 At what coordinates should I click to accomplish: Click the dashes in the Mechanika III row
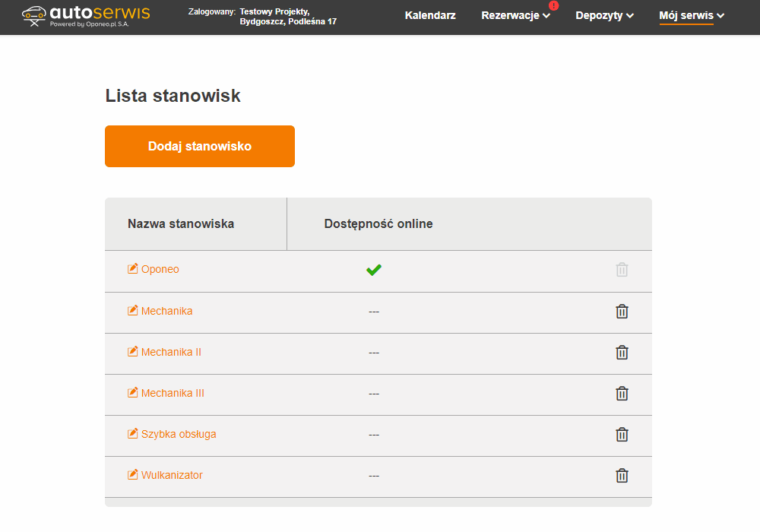374,394
